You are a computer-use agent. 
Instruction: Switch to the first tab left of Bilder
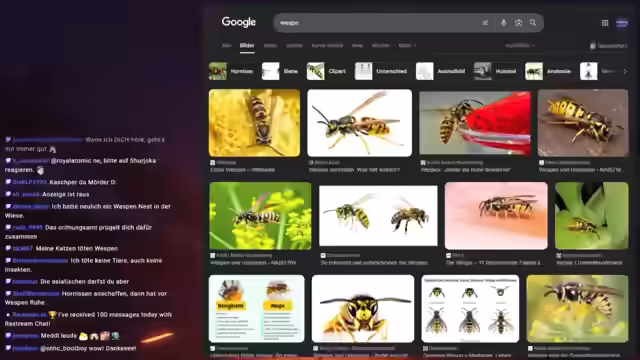[227, 46]
